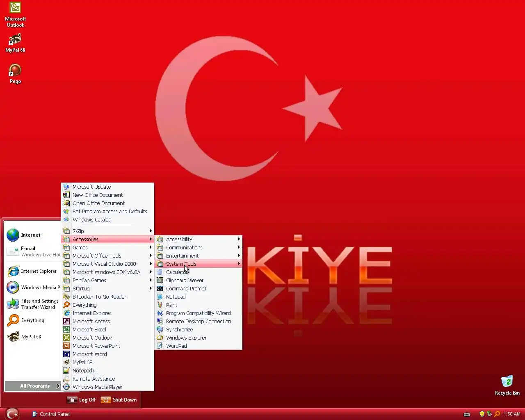The height and width of the screenshot is (420, 525).
Task: Click the MyPal 68 raccoon pinned icon
Action: 13,337
